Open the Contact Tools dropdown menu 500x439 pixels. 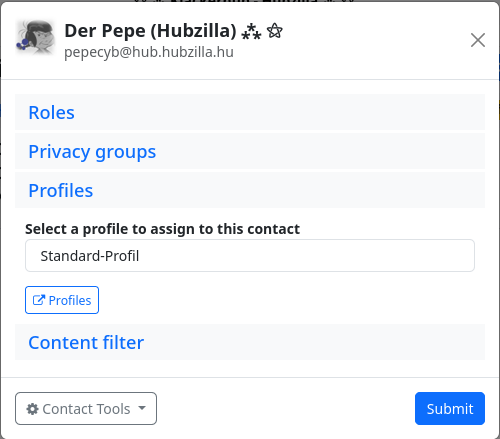click(x=86, y=409)
